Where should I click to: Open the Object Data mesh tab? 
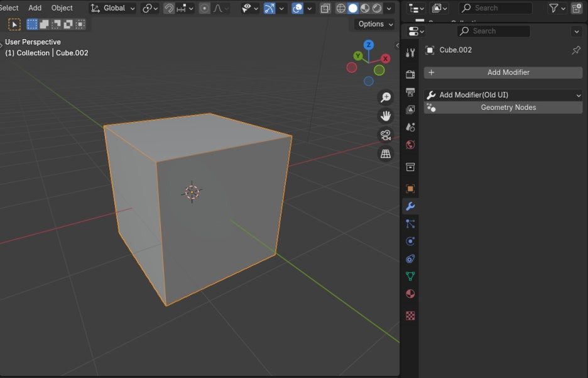(x=410, y=276)
